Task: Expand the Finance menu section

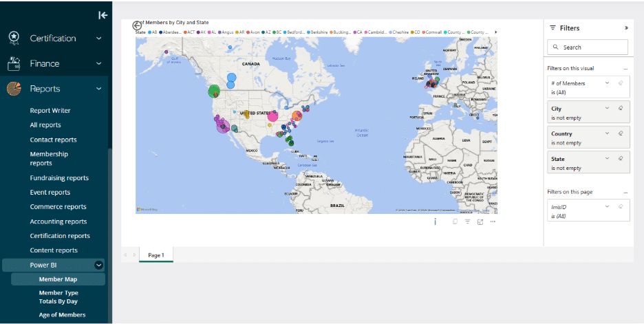Action: pos(99,64)
